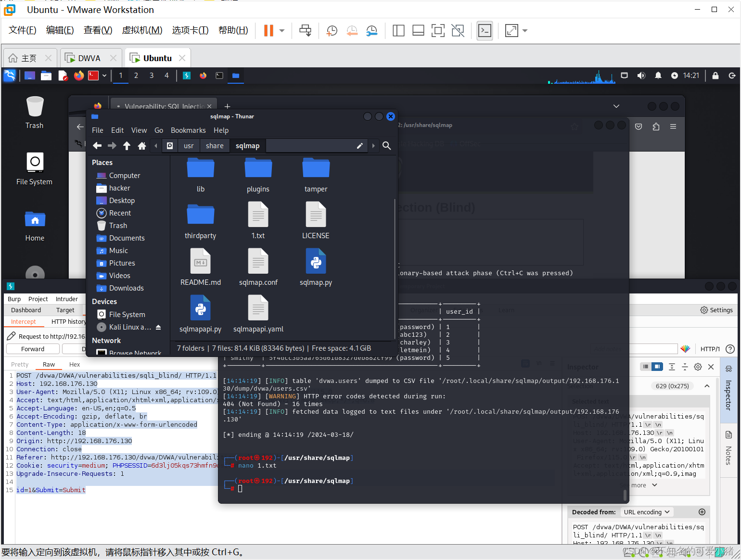Click the terminal scrollbar thumb
The image size is (741, 560).
(625, 495)
